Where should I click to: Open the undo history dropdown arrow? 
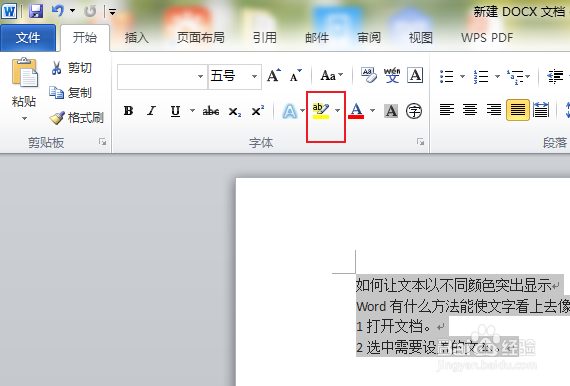(72, 11)
